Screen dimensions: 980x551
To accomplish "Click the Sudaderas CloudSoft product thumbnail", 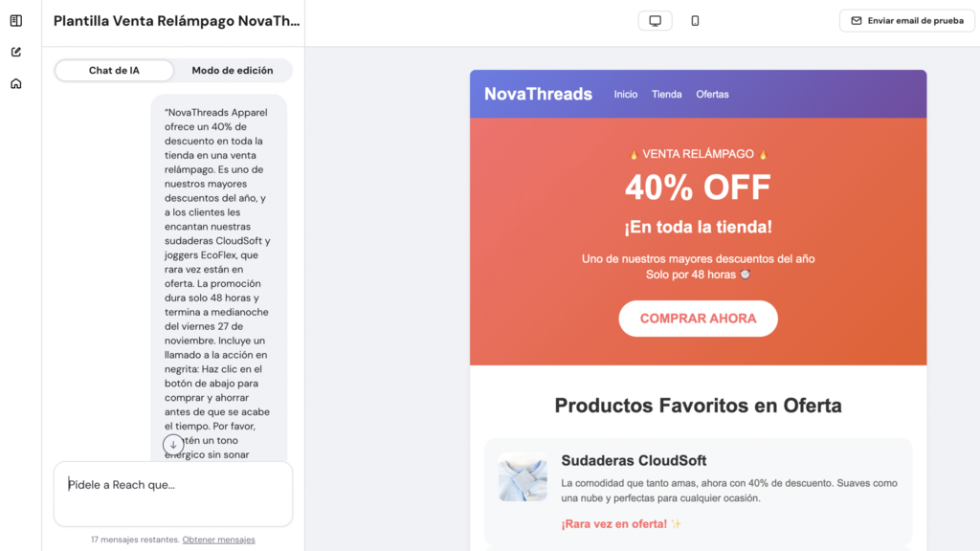I will pos(523,477).
